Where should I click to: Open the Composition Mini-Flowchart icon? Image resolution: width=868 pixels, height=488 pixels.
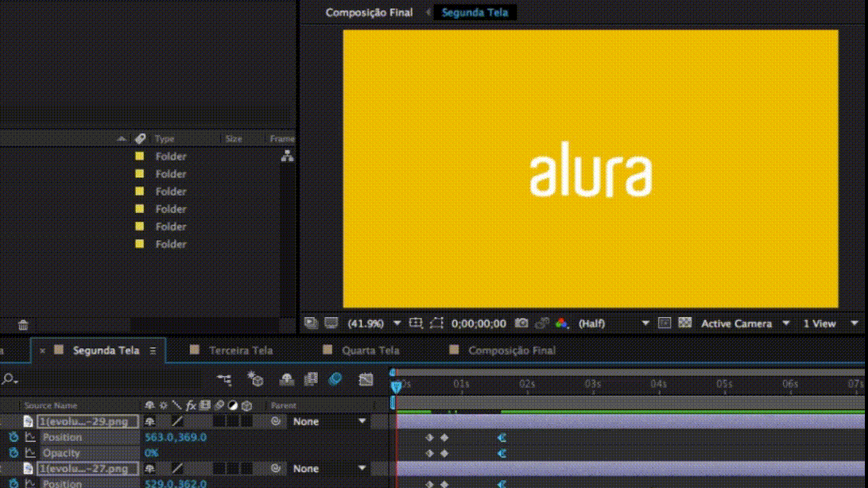tap(225, 380)
